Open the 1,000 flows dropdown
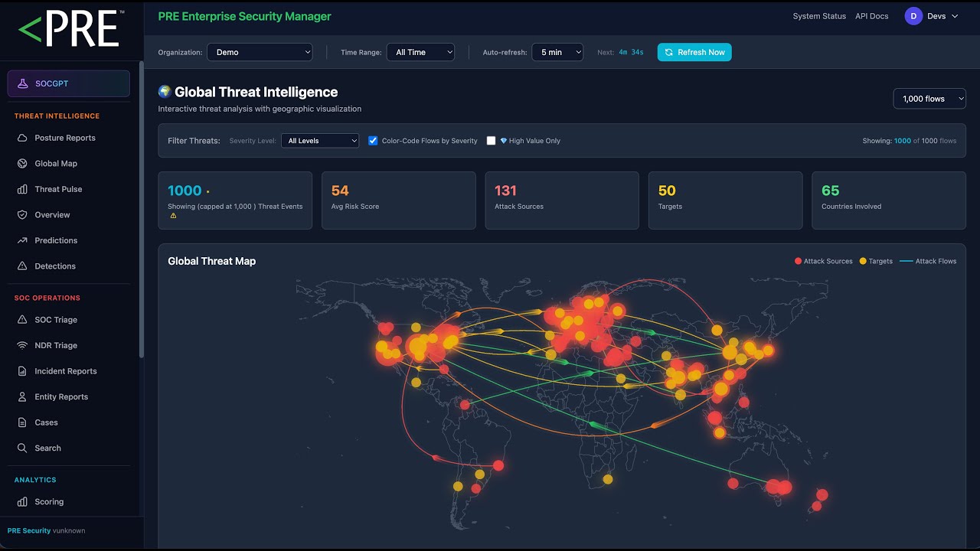The height and width of the screenshot is (551, 980). [x=929, y=99]
